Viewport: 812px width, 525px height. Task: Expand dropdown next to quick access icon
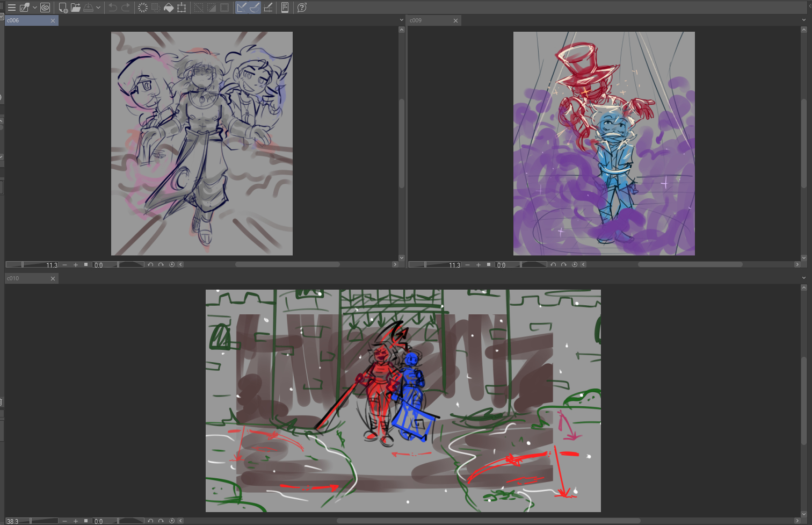click(35, 8)
